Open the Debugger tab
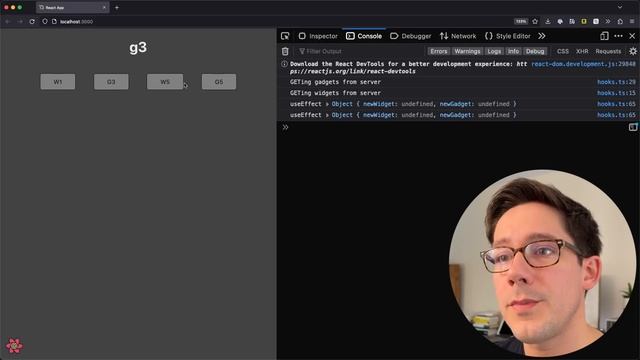This screenshot has width=640, height=360. [x=411, y=36]
